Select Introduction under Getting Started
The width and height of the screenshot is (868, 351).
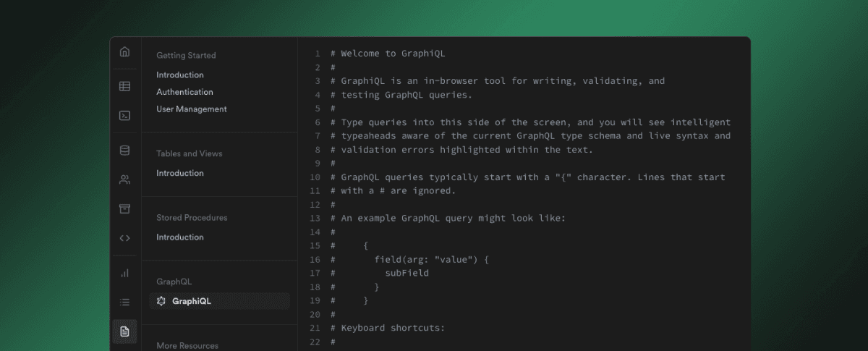click(x=180, y=75)
